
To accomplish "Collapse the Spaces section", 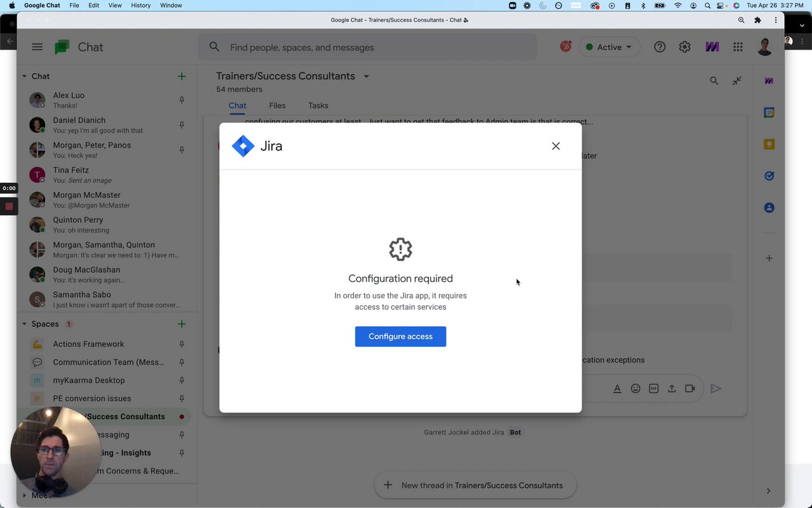I will tap(24, 324).
